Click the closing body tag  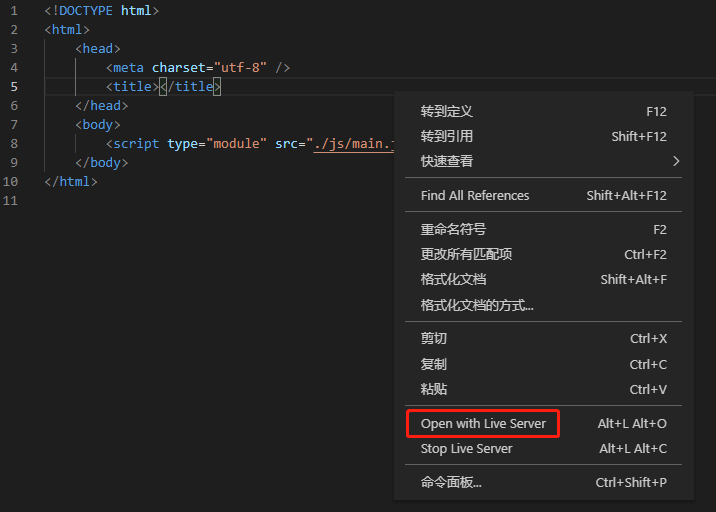101,163
